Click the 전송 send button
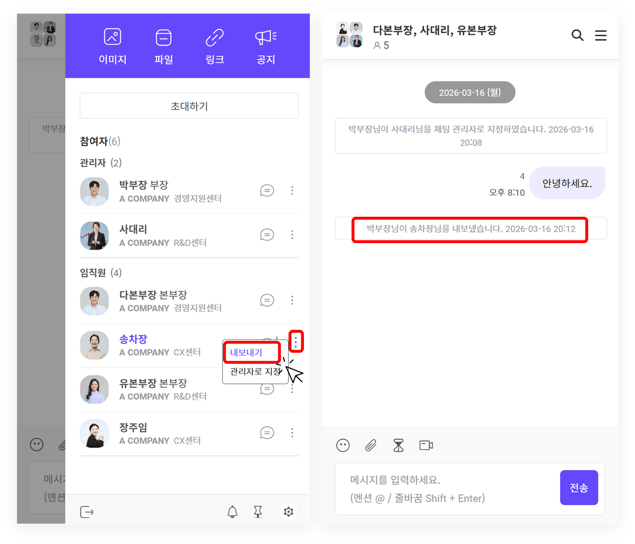 pyautogui.click(x=579, y=488)
